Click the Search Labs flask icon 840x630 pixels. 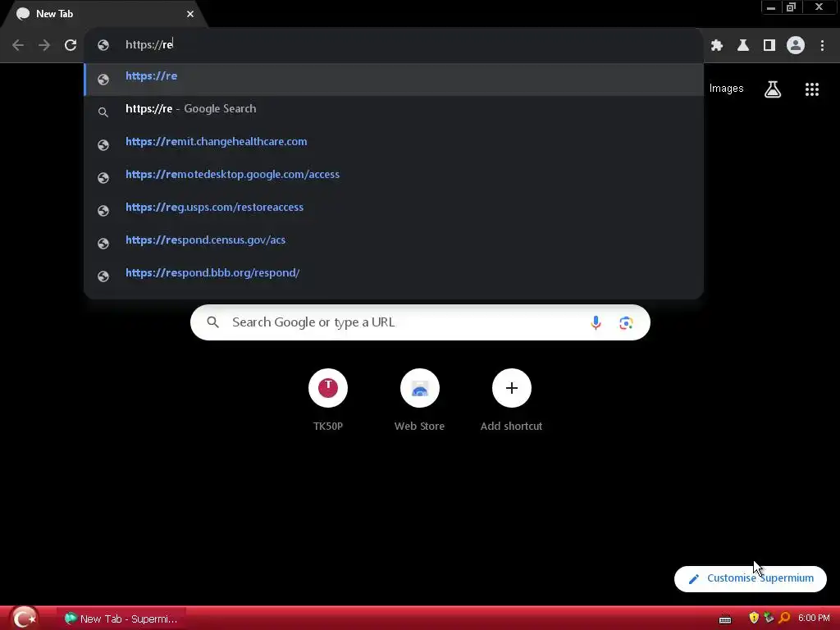[x=773, y=89]
